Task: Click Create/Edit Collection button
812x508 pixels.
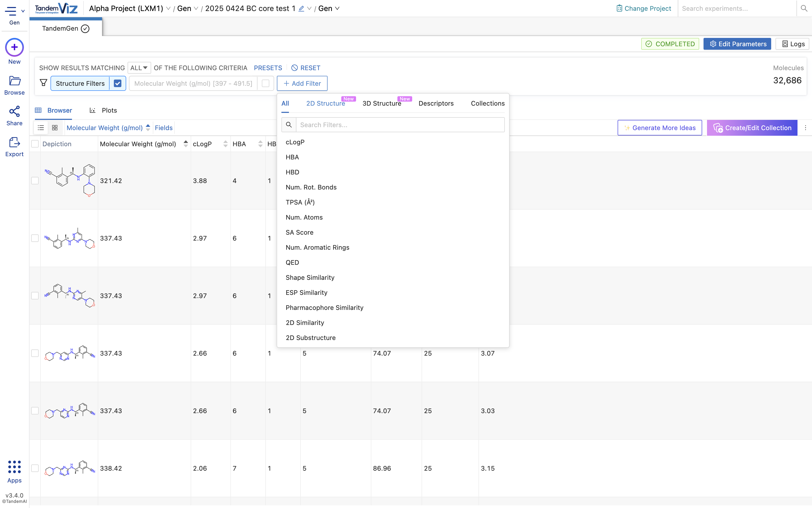Action: pyautogui.click(x=752, y=128)
